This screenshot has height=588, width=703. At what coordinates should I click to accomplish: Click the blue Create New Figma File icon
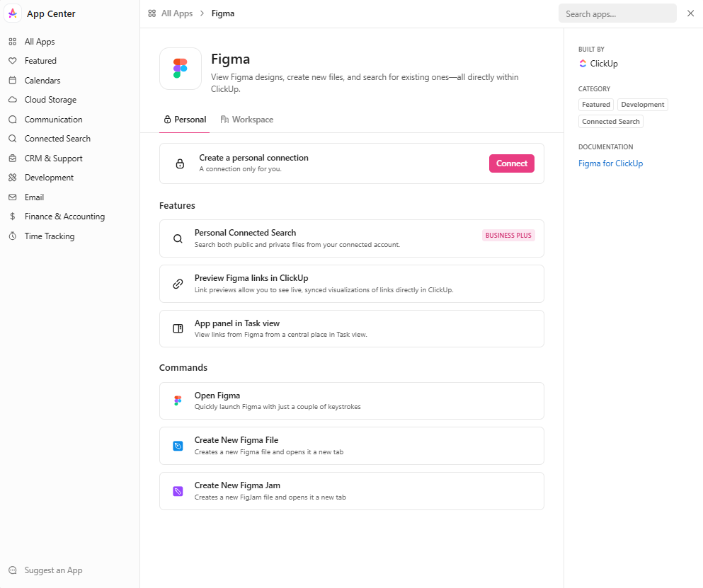pos(178,446)
